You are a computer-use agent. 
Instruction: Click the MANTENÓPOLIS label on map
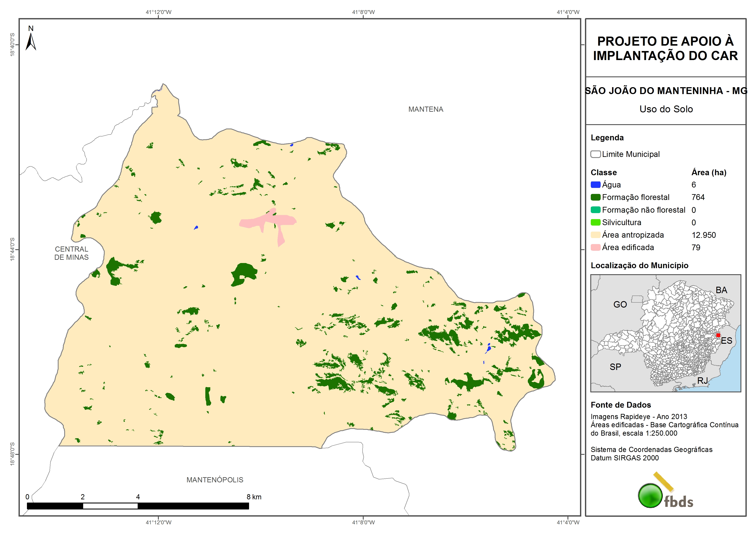pyautogui.click(x=215, y=480)
